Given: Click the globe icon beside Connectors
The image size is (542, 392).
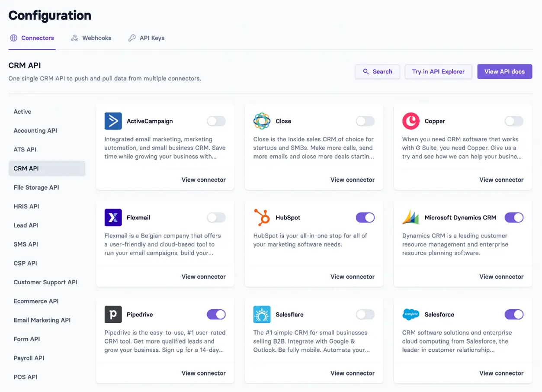Looking at the screenshot, I should coord(13,38).
